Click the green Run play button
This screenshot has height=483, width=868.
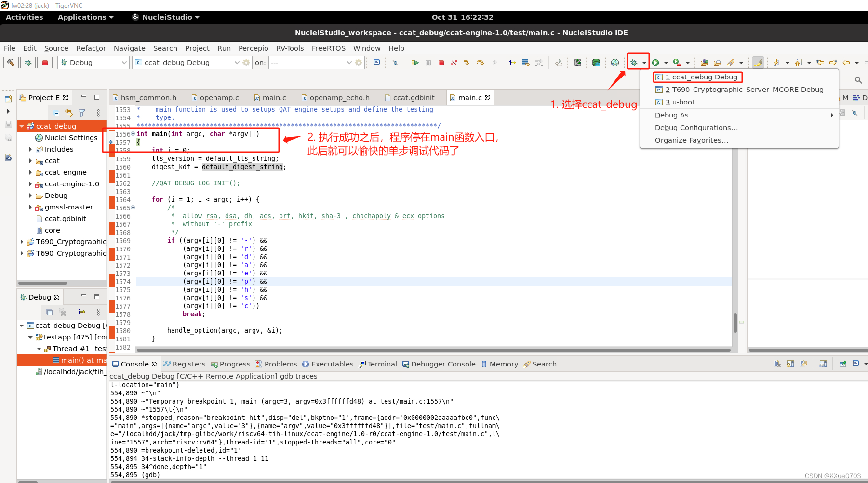coord(655,63)
